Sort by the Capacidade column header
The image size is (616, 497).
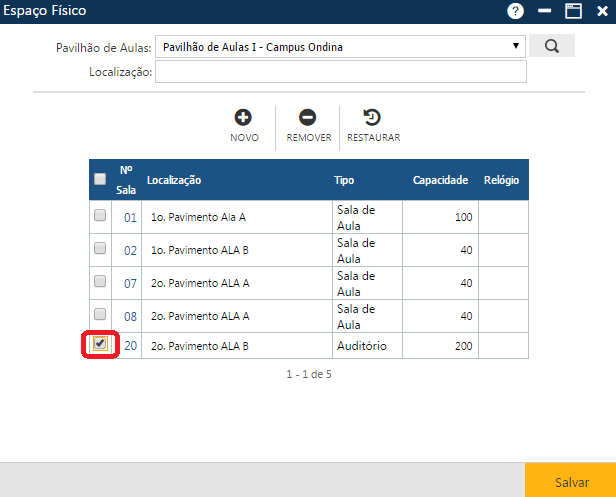tap(440, 180)
